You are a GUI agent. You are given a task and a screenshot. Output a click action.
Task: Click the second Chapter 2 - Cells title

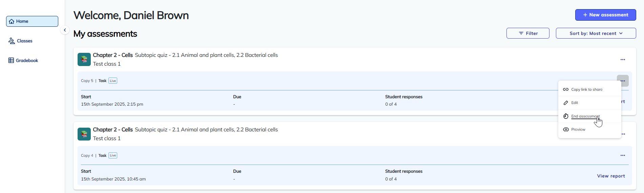113,130
